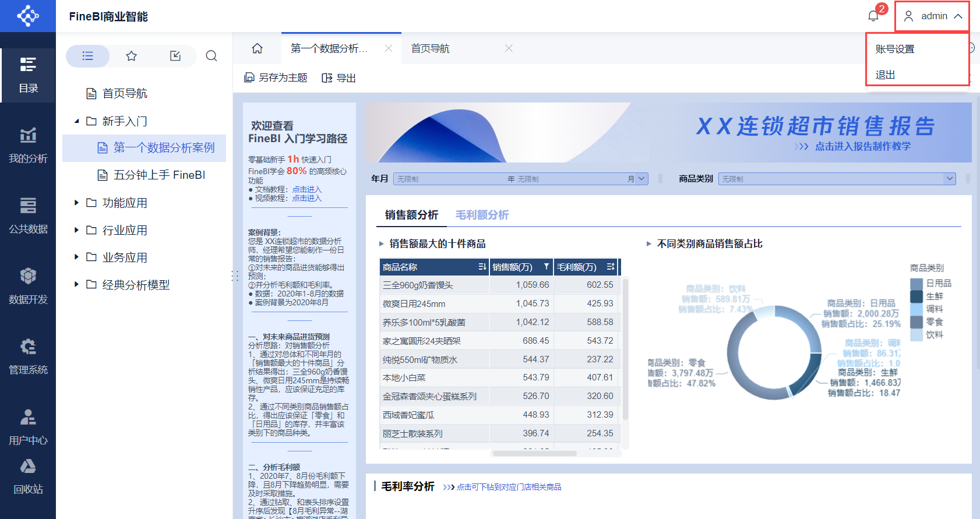This screenshot has height=519, width=980.
Task: Close the 首页导航 tab
Action: tap(509, 48)
